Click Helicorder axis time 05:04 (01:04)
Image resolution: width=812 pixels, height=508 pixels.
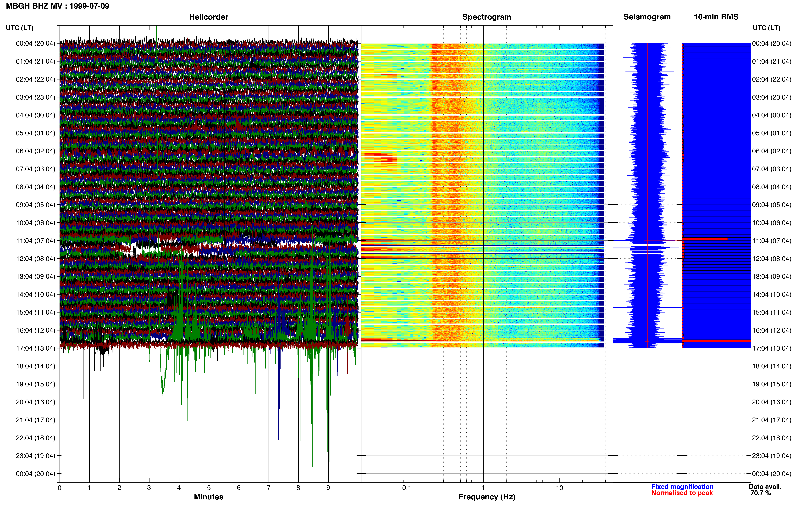[36, 133]
